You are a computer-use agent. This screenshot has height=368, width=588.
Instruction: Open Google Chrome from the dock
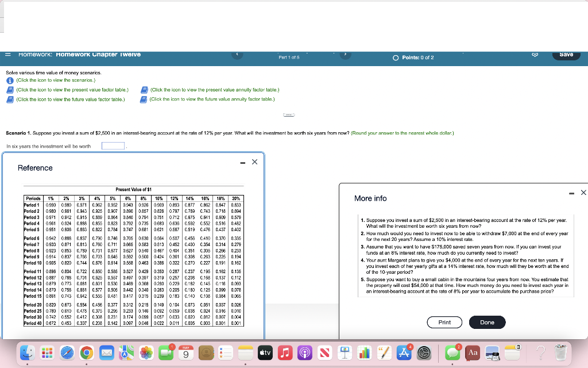(87, 352)
